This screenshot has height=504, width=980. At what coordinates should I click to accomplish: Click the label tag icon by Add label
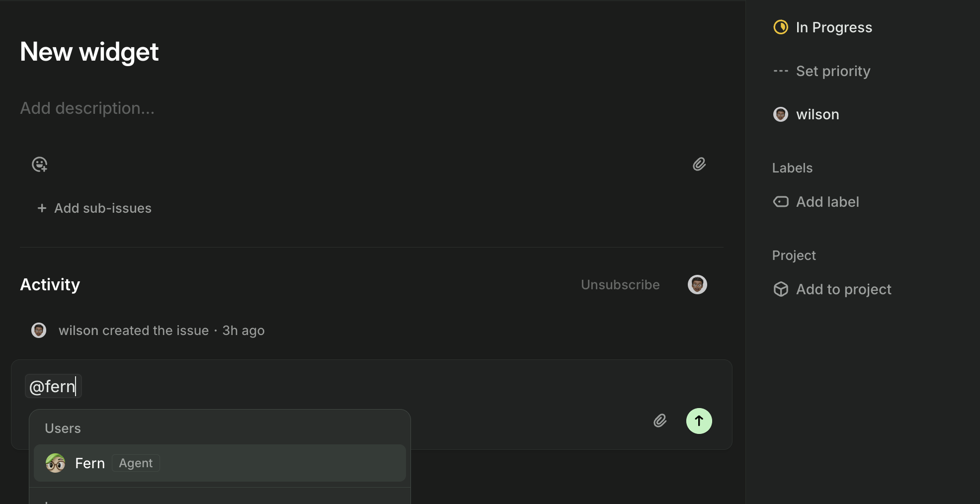[781, 202]
